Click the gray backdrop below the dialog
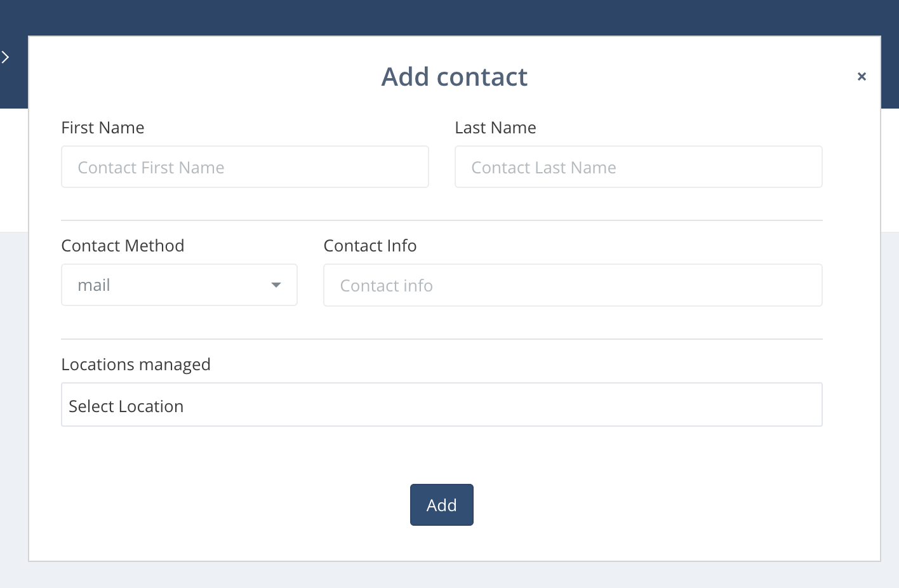899x588 pixels. pyautogui.click(x=444, y=575)
